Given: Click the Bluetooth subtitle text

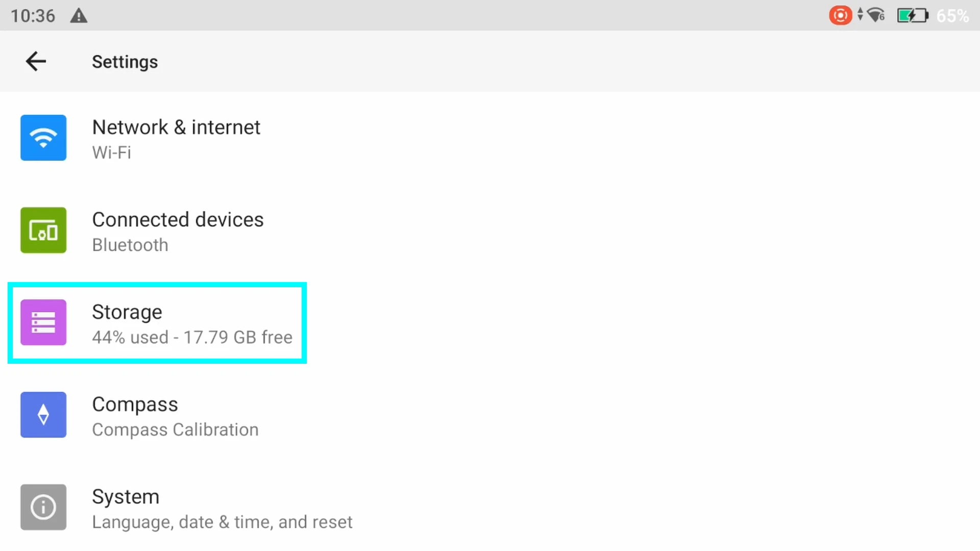Looking at the screenshot, I should point(130,245).
